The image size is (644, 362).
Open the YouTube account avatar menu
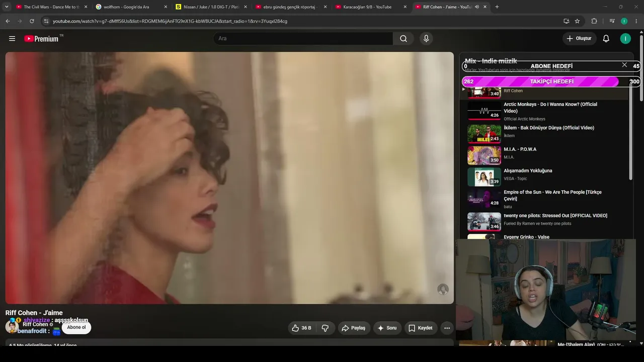[x=625, y=39]
